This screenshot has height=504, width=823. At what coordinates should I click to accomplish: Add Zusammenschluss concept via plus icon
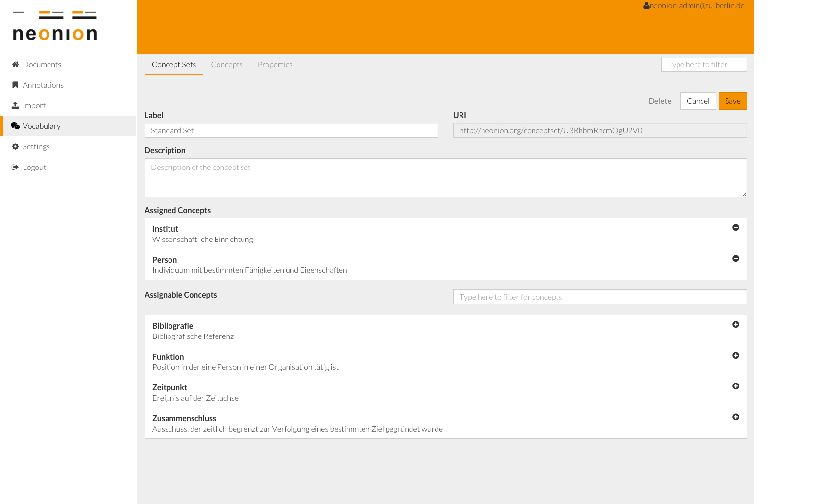click(736, 417)
